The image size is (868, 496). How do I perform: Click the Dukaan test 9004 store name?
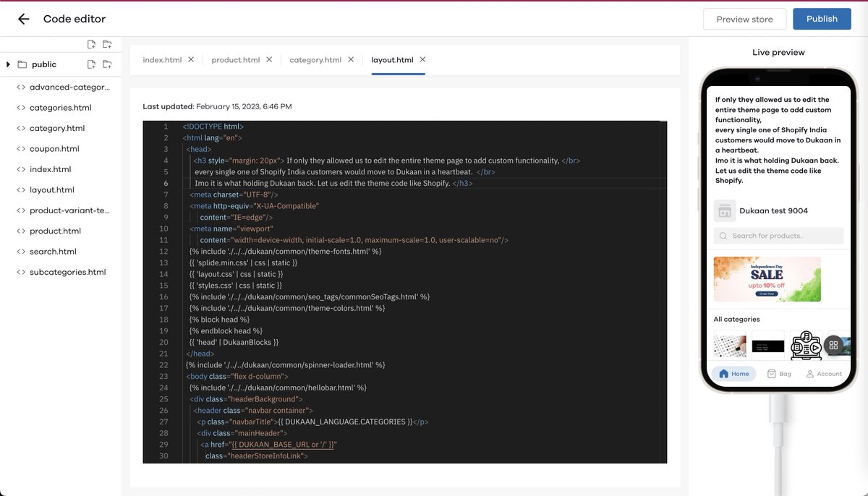coord(773,211)
